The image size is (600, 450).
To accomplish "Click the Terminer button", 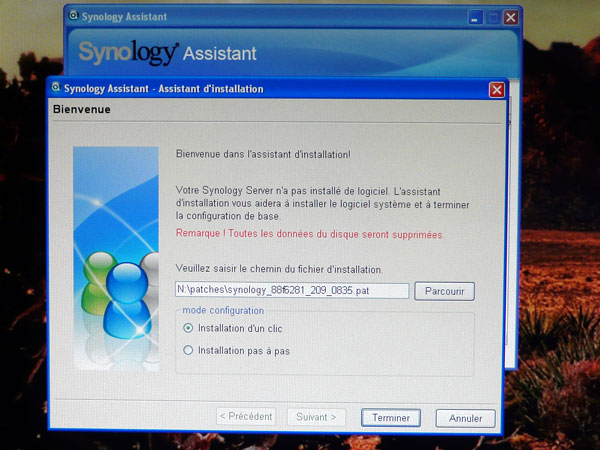I will coord(391,417).
